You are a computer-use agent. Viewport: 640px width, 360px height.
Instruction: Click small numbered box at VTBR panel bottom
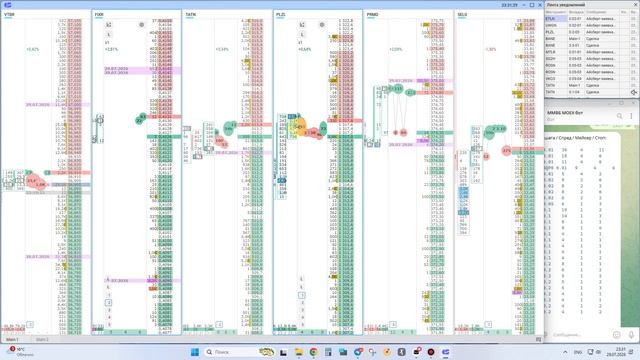pyautogui.click(x=29, y=324)
